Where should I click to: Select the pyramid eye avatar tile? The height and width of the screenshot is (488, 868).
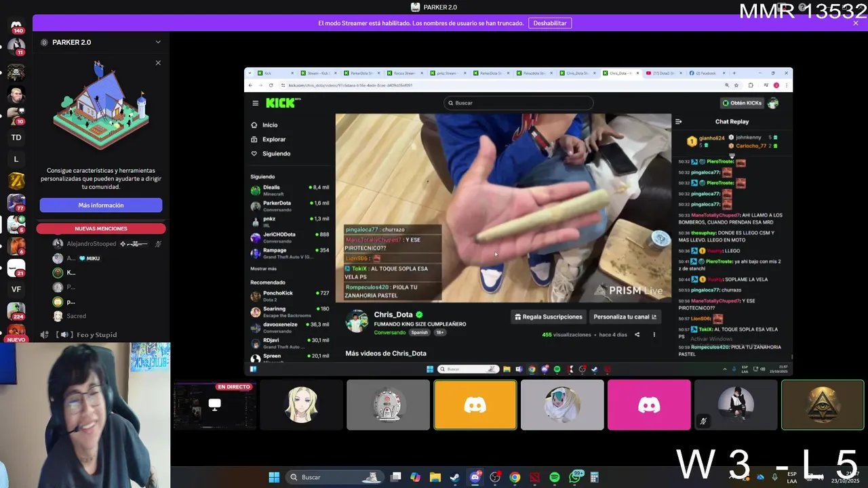(x=823, y=405)
